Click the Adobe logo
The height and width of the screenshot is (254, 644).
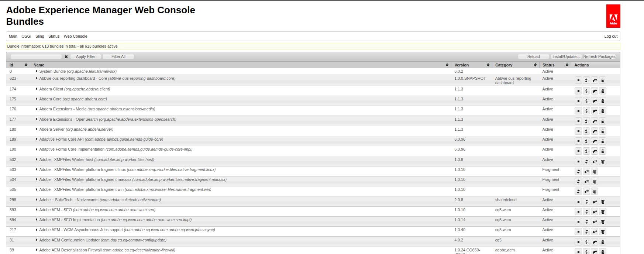tap(613, 16)
